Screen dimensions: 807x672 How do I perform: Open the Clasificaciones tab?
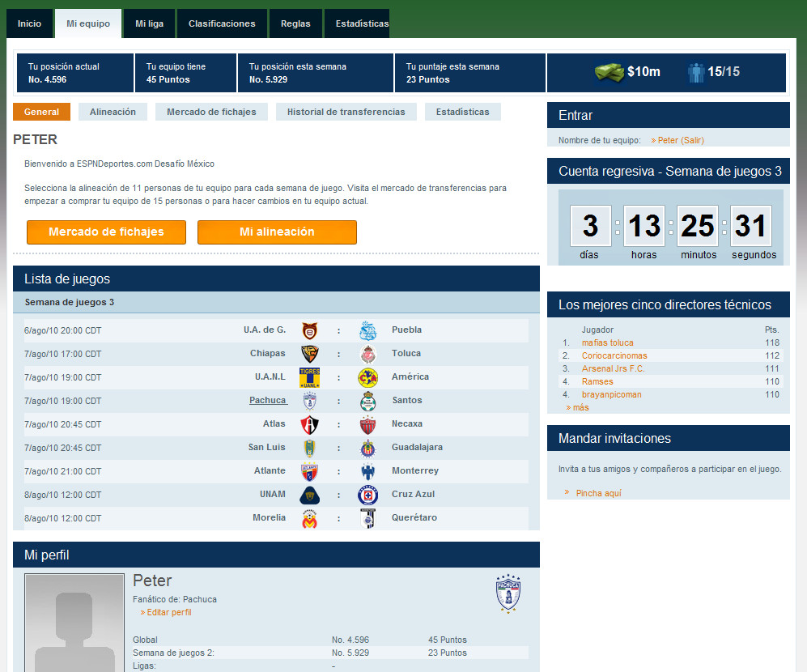point(222,23)
